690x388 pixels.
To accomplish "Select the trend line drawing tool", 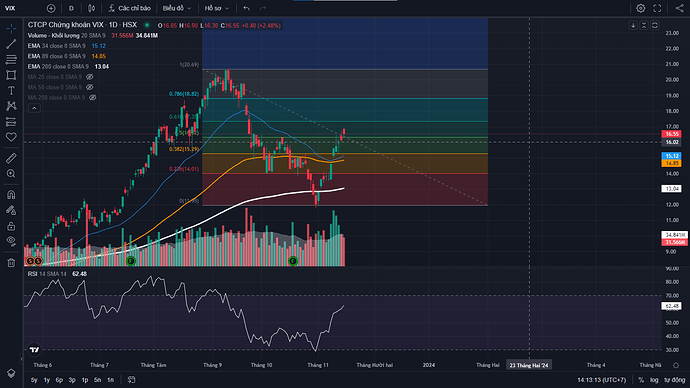I will click(x=11, y=44).
